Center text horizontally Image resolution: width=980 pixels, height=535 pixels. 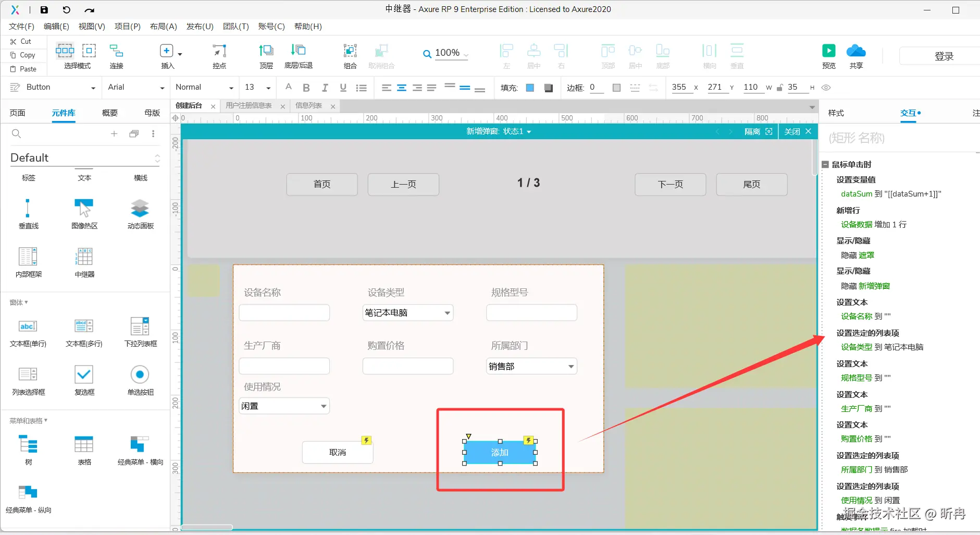(402, 88)
